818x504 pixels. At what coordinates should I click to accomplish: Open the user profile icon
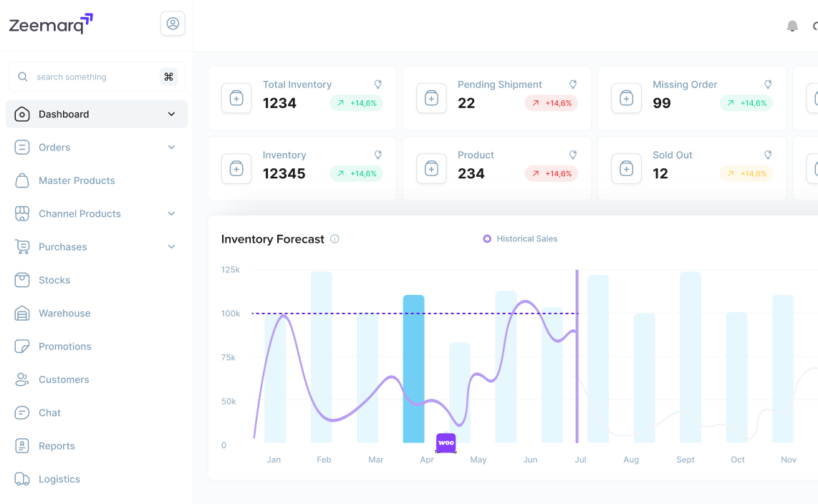173,24
